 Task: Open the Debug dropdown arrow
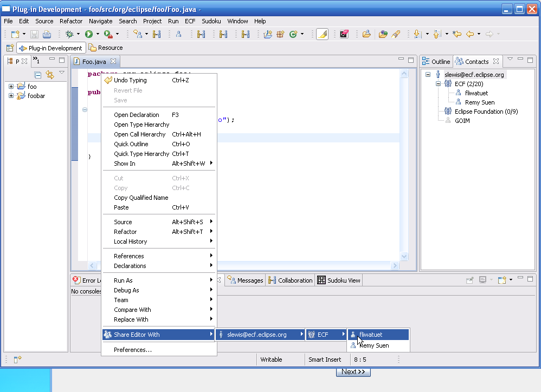click(78, 34)
